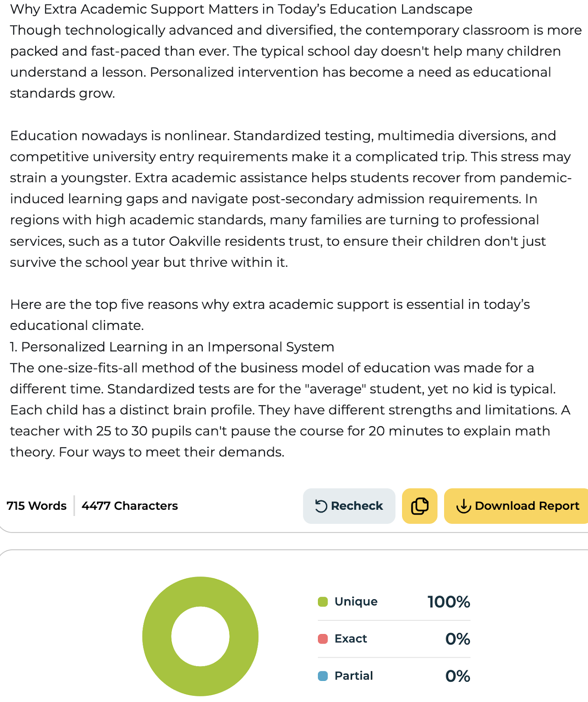Click the heading 'Personalized Learning in an Impersonal System'
Image resolution: width=588 pixels, height=702 pixels.
click(x=178, y=347)
